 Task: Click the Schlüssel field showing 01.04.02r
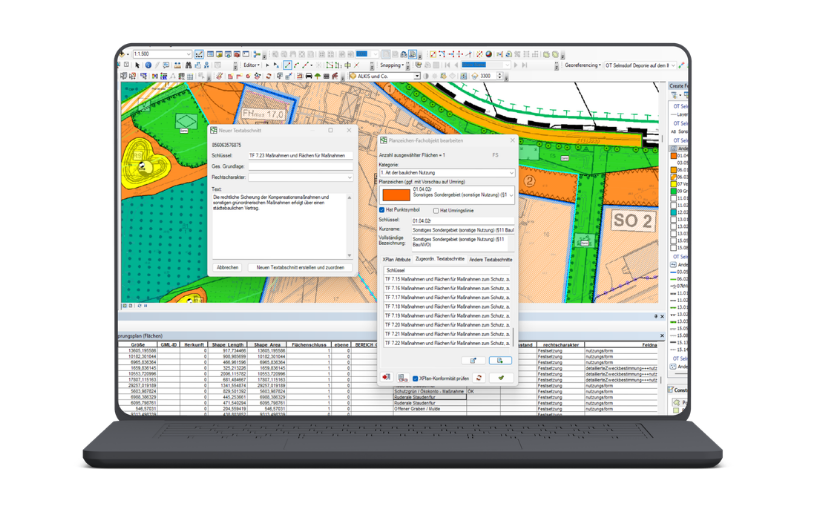[x=463, y=220]
